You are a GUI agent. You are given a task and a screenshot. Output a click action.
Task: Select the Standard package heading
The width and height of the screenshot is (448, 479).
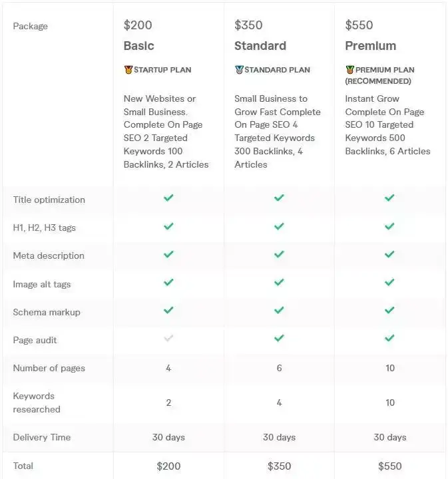point(260,46)
